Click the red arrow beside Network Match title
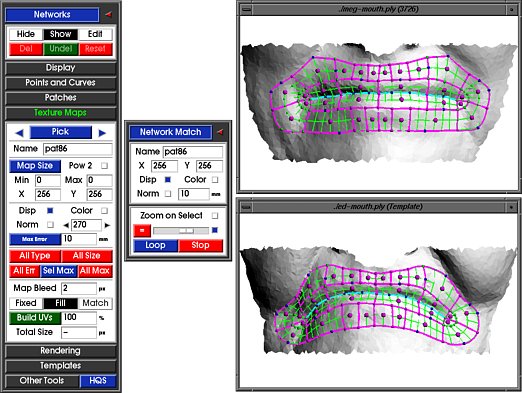This screenshot has width=522, height=393. pyautogui.click(x=220, y=132)
